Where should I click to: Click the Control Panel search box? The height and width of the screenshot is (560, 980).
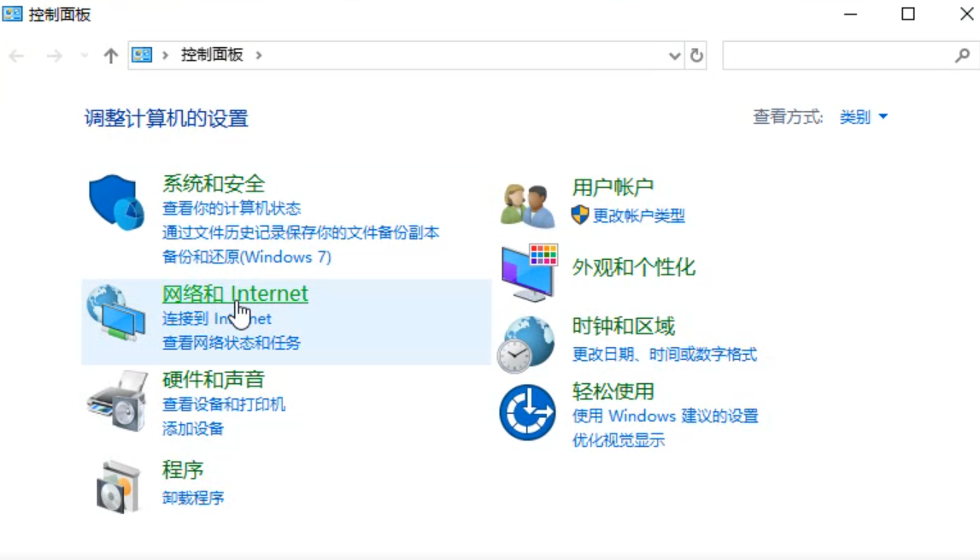(837, 56)
